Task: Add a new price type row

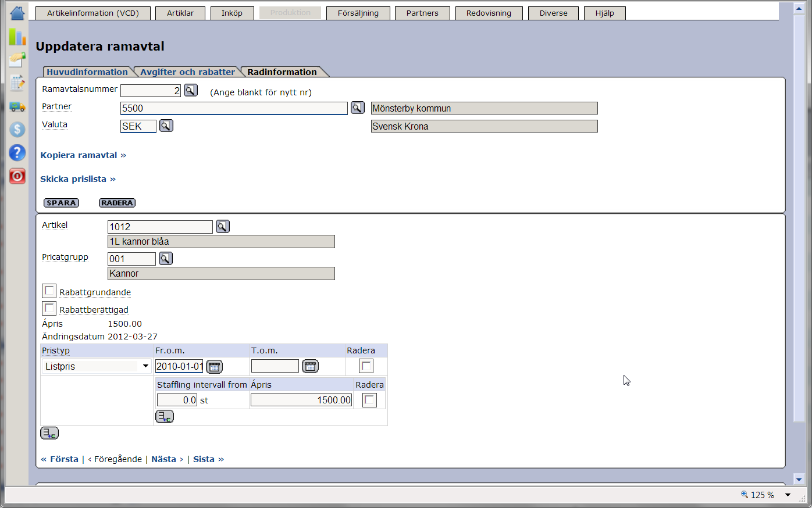Action: [x=49, y=433]
